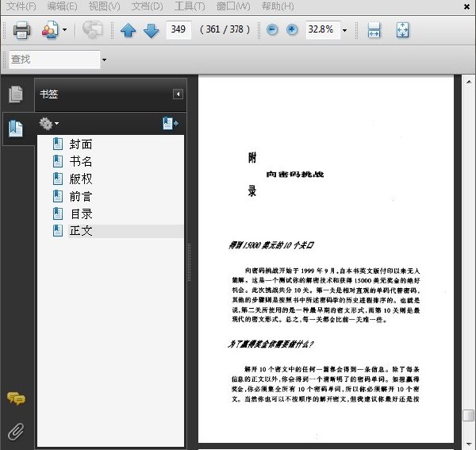The height and width of the screenshot is (450, 476).
Task: Select the Bookmarks panel icon
Action: click(16, 129)
